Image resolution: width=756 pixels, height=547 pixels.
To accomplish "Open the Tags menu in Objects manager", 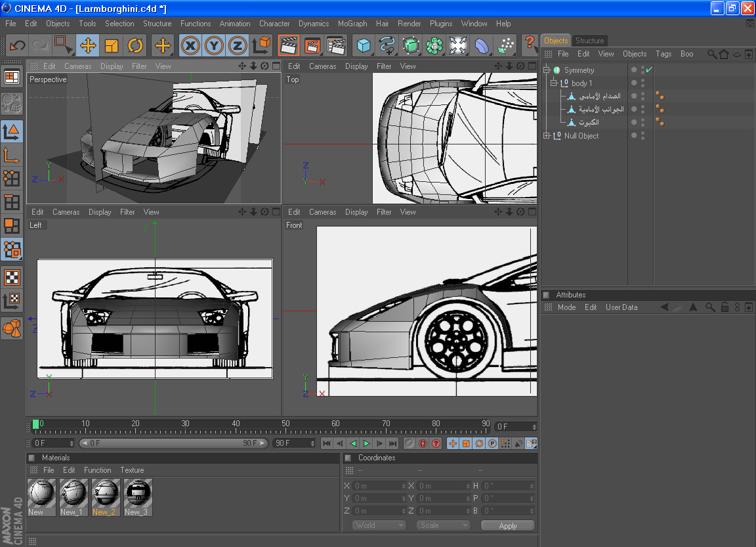I will [x=663, y=54].
